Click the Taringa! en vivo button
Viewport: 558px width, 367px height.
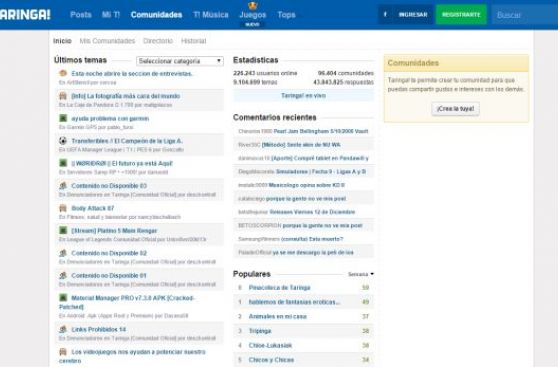point(303,95)
